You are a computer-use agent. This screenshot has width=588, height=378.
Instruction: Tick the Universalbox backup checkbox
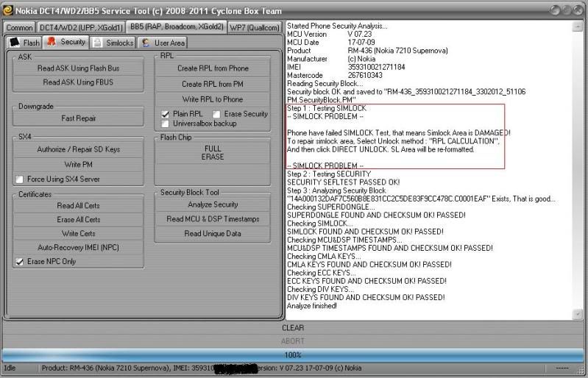[x=166, y=124]
